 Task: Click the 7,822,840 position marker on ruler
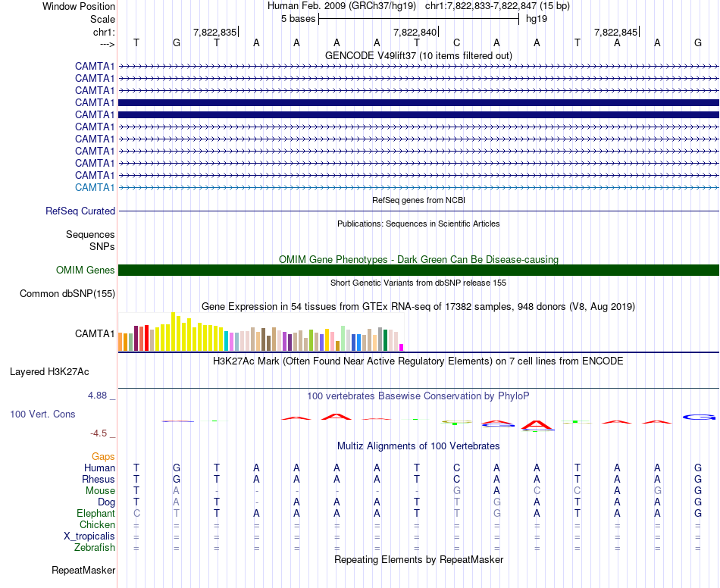tap(415, 32)
